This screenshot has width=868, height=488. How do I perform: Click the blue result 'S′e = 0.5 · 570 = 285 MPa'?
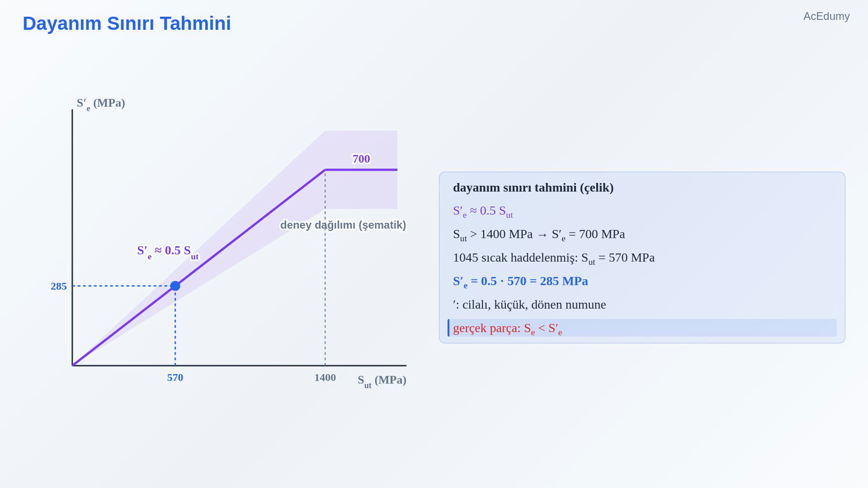tap(520, 282)
